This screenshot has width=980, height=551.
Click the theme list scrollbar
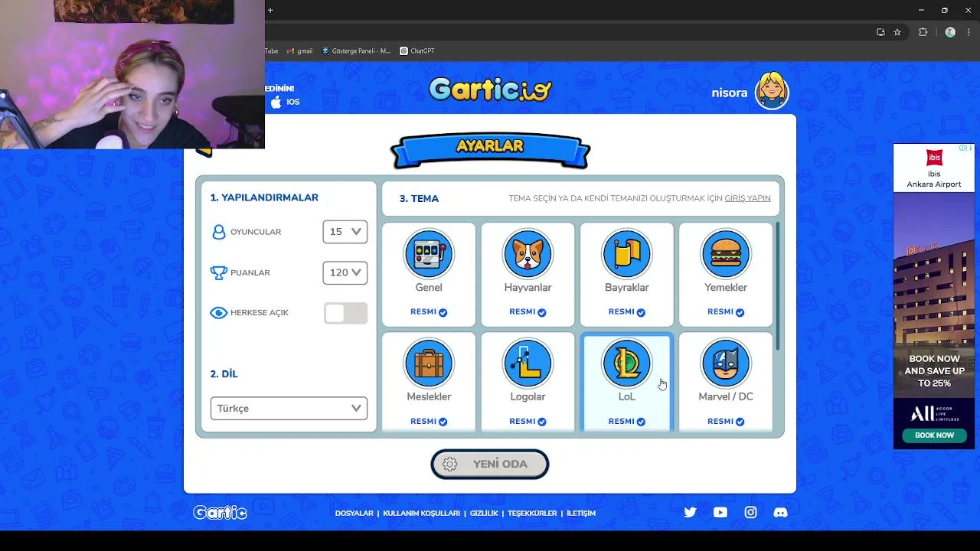[x=778, y=287]
